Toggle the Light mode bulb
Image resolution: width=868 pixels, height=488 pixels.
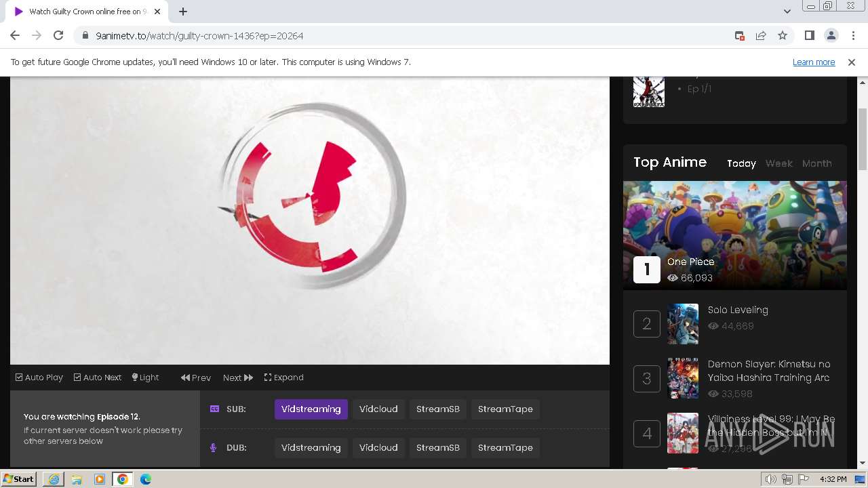click(x=145, y=378)
